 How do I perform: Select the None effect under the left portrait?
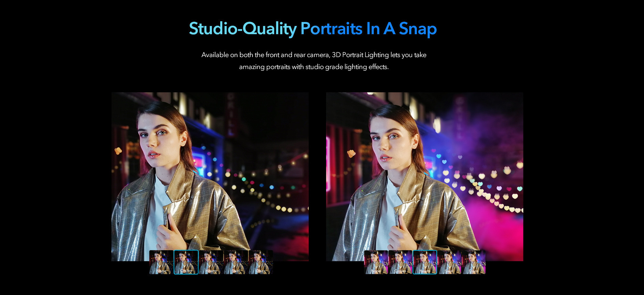pyautogui.click(x=161, y=262)
